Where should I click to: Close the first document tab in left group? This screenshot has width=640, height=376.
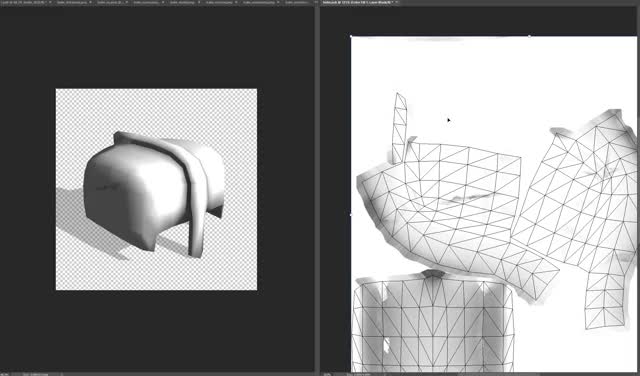49,2
